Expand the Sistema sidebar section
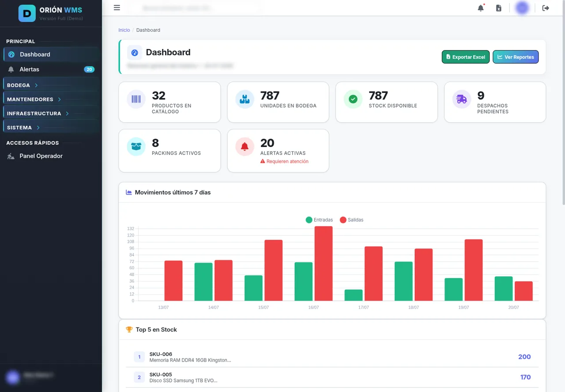Screen dimensions: 565x392 [51, 128]
